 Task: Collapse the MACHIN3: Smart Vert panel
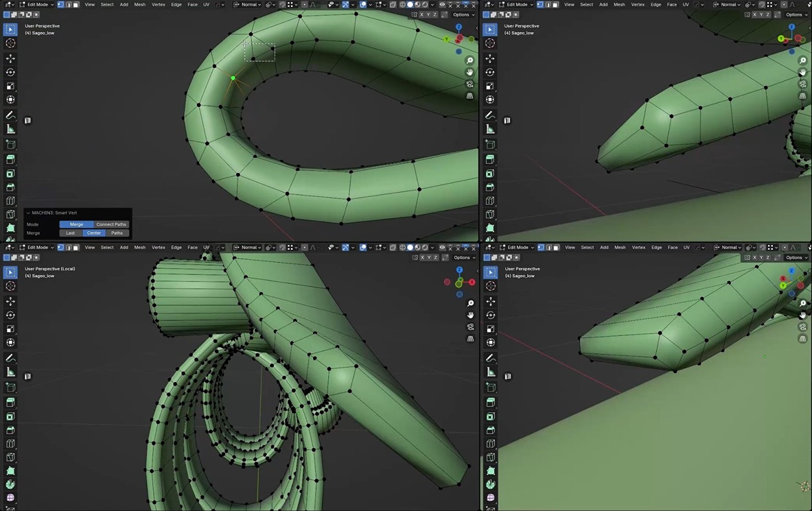click(x=28, y=213)
